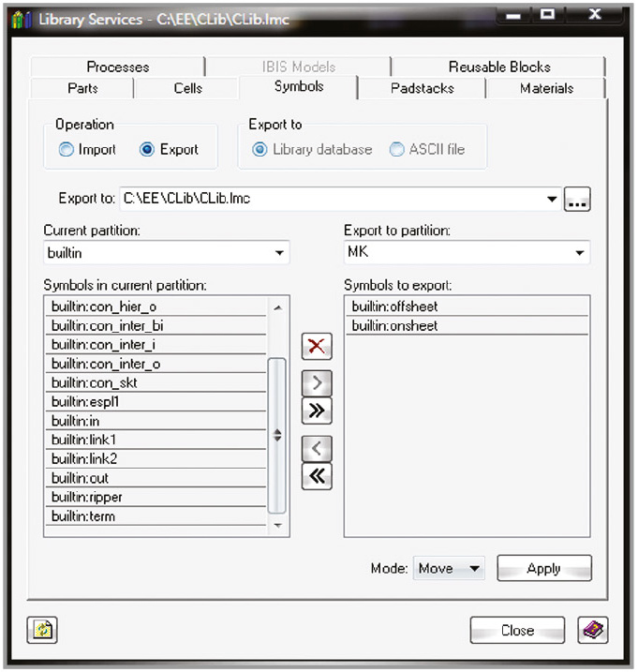Open the browse ellipsis button for export path
Viewport: 638px width, 672px height.
(577, 200)
